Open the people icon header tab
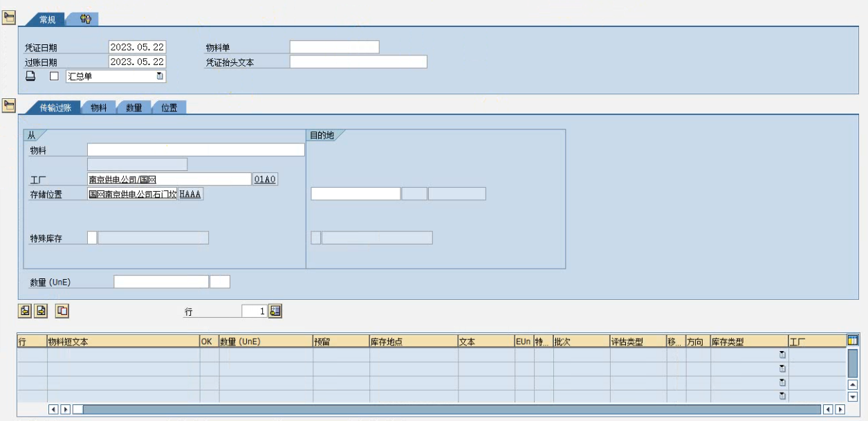This screenshot has height=421, width=868. (85, 19)
